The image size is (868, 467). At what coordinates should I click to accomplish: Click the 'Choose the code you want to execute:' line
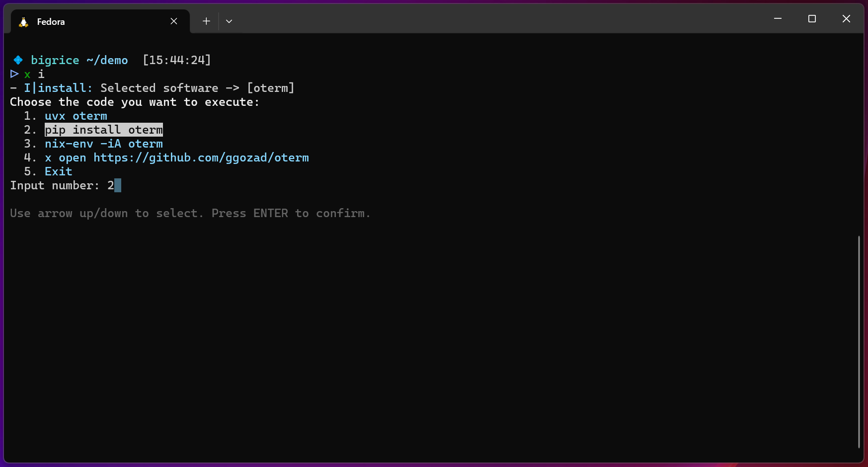[x=135, y=102]
